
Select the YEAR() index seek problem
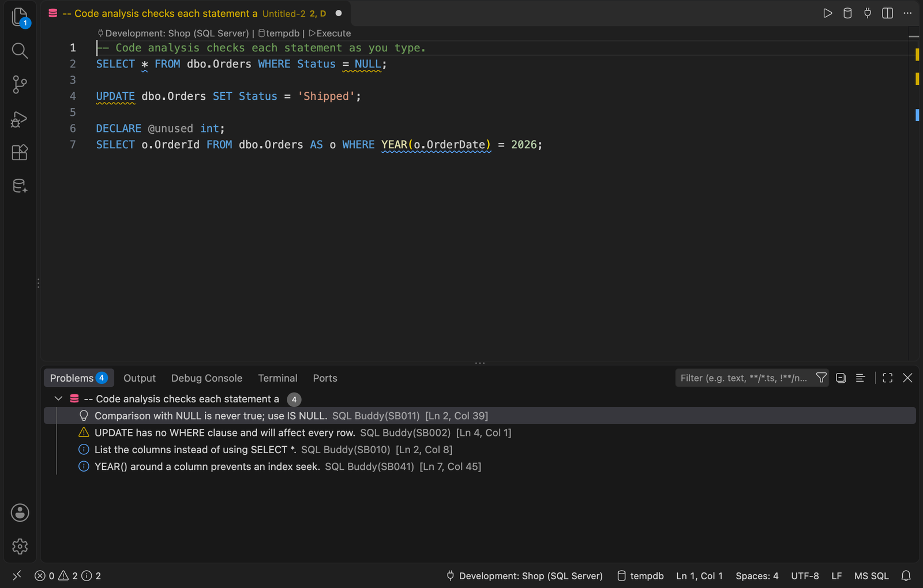click(480, 466)
